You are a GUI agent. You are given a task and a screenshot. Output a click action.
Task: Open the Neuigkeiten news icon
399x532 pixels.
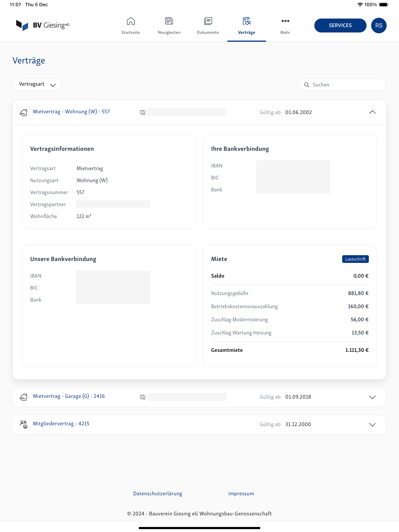click(169, 21)
